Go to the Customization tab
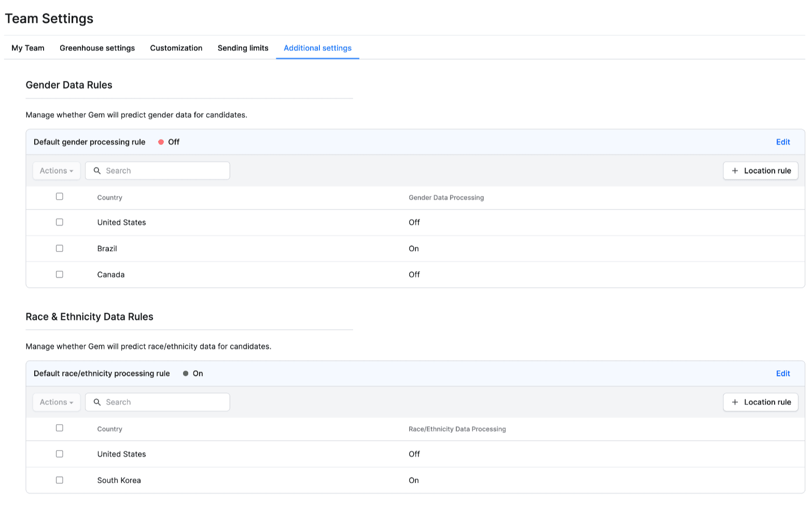The image size is (812, 506). click(176, 48)
